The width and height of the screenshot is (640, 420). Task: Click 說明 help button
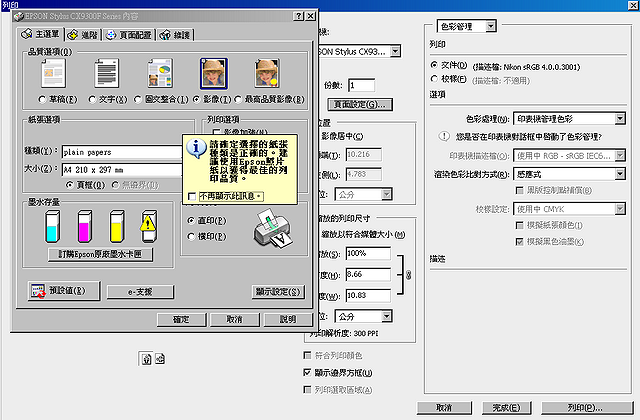[288, 320]
